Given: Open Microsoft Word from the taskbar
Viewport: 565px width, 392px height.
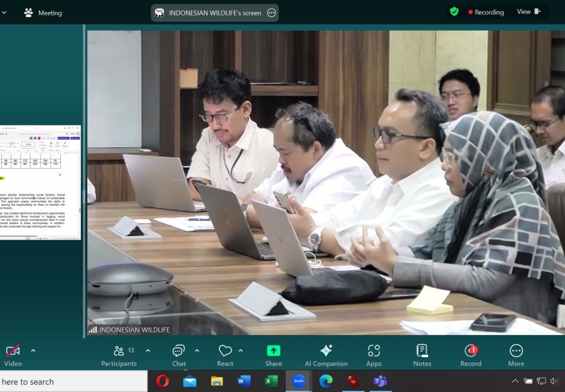Looking at the screenshot, I should pyautogui.click(x=244, y=381).
